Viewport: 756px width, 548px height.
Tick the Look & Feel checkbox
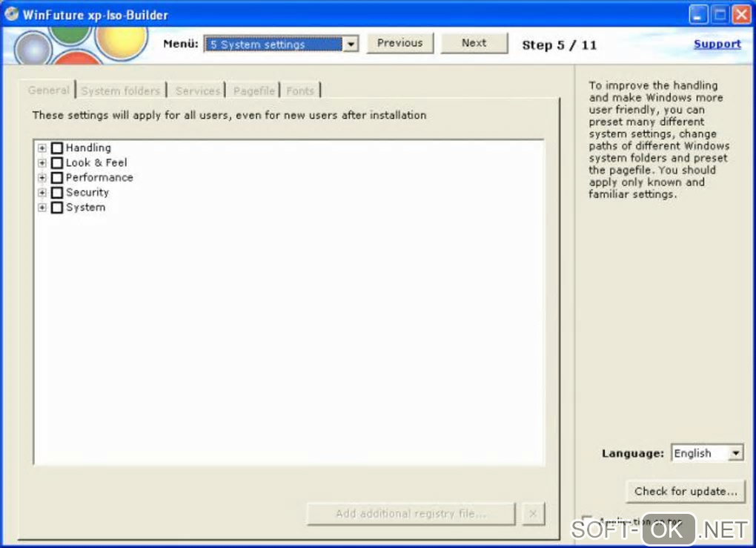click(57, 162)
